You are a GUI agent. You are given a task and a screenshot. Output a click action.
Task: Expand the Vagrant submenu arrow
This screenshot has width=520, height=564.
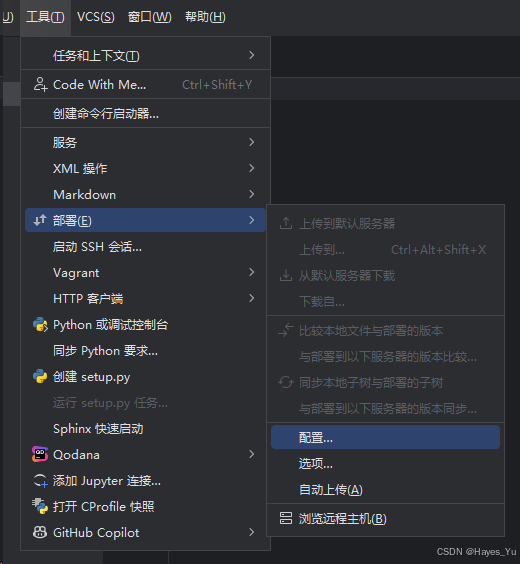[252, 272]
